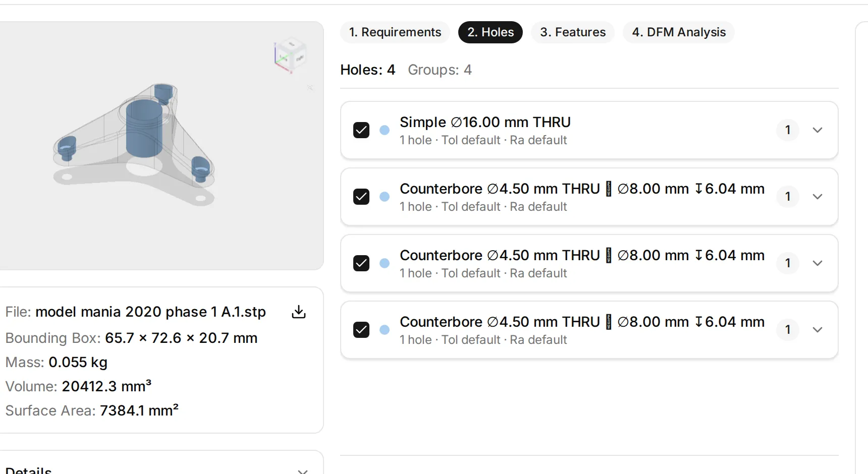Click the small icon below orientation cube
868x474 pixels.
pyautogui.click(x=310, y=88)
